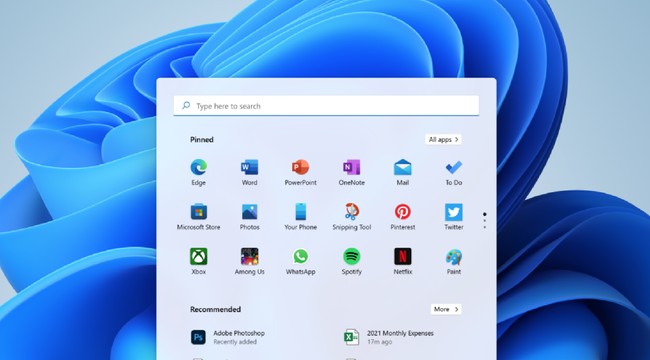Launch the Your Phone app
The image size is (650, 360).
point(301,212)
